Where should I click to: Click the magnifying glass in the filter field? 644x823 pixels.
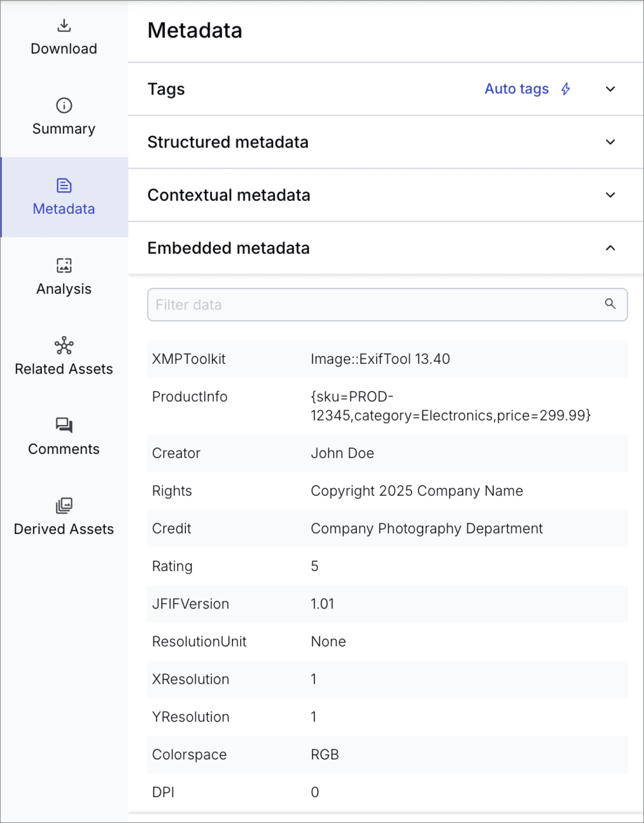click(x=610, y=303)
